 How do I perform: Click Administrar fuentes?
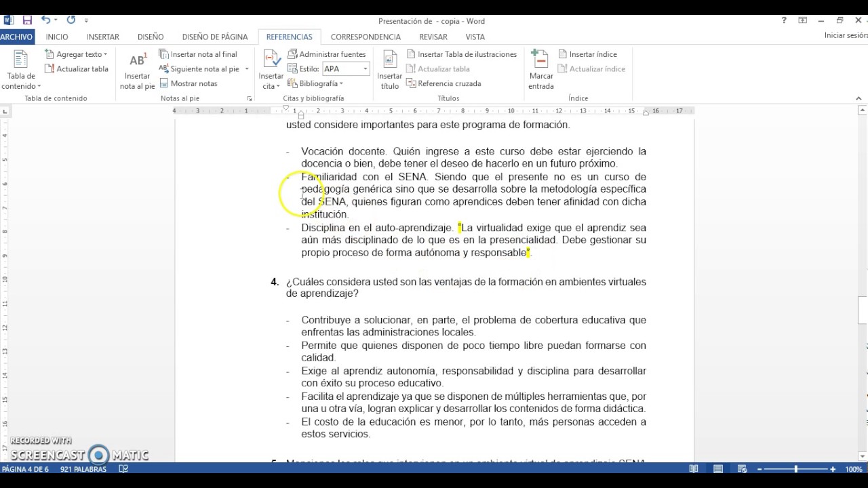[x=327, y=54]
